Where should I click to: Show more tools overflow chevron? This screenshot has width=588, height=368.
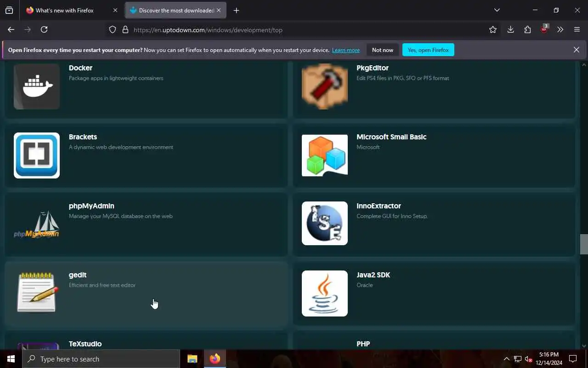(x=560, y=29)
